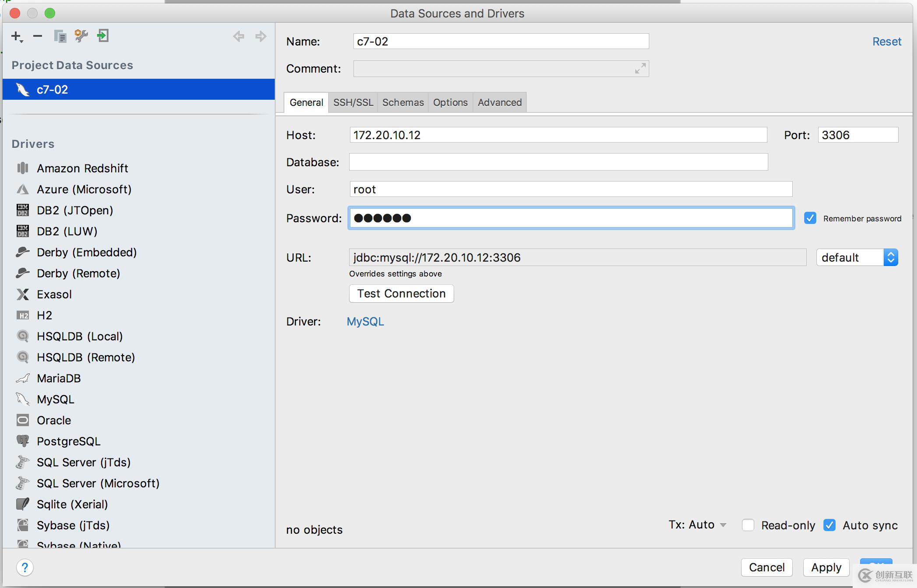
Task: Open MySQL driver link
Action: pos(365,322)
